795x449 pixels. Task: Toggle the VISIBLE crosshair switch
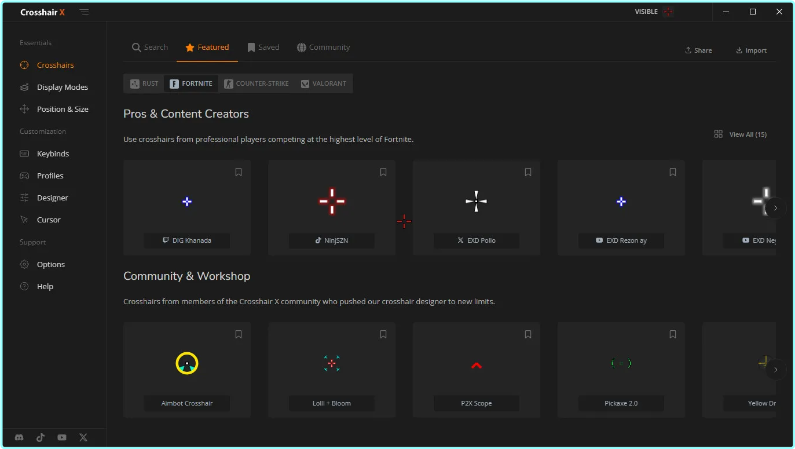click(x=668, y=12)
